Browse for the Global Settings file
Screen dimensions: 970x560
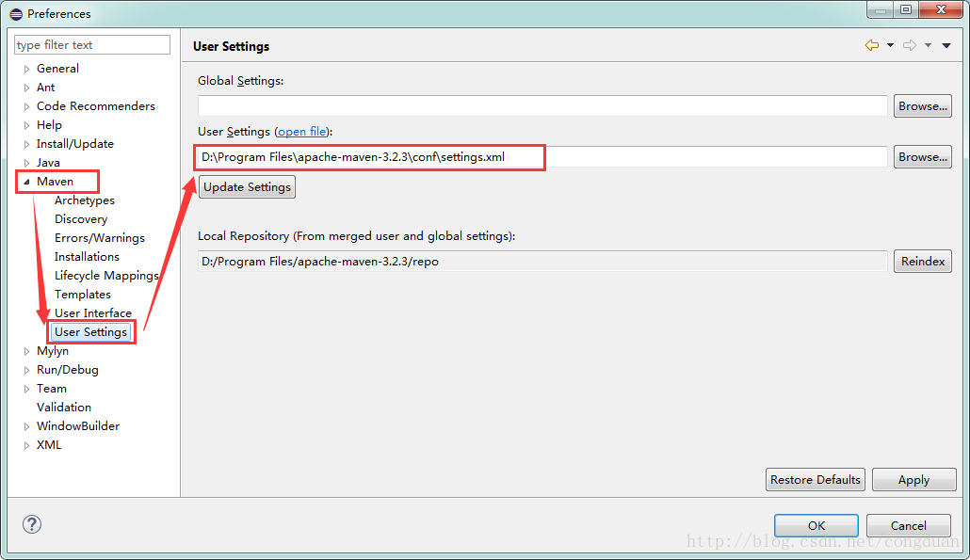point(922,106)
